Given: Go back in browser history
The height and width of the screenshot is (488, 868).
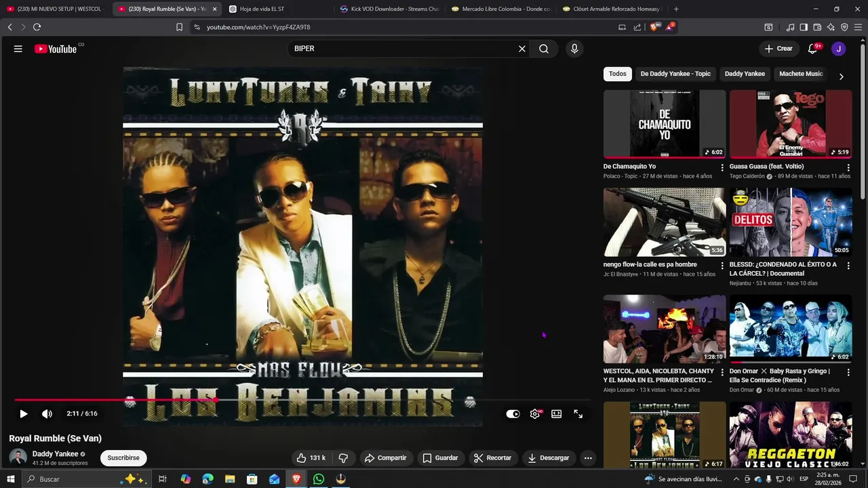Looking at the screenshot, I should pyautogui.click(x=9, y=27).
